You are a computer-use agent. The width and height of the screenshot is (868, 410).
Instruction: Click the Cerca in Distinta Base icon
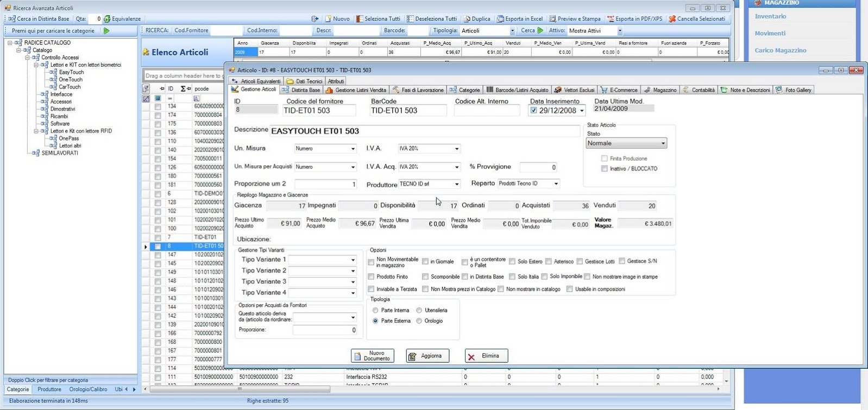click(12, 18)
